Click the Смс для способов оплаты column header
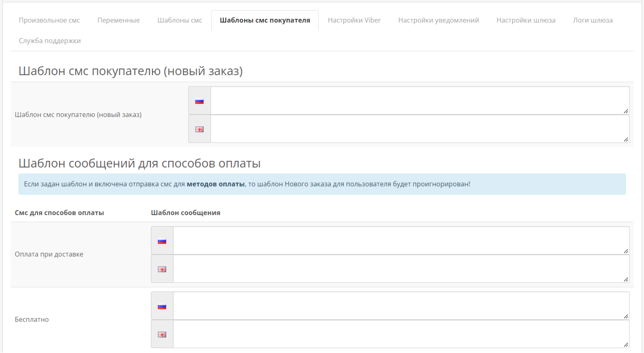Viewport: 644px width, 353px height. click(60, 213)
